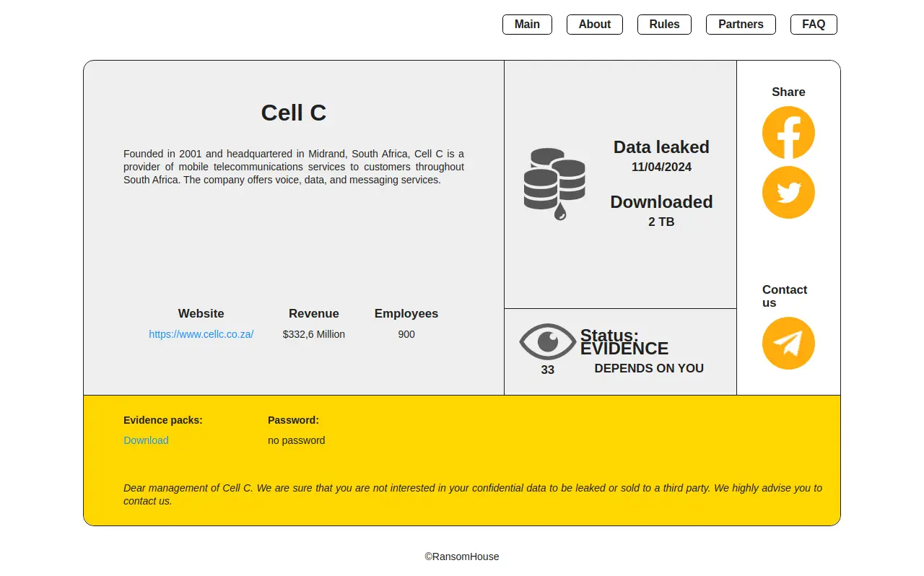Click the ©RansomHouse footer text

462,557
